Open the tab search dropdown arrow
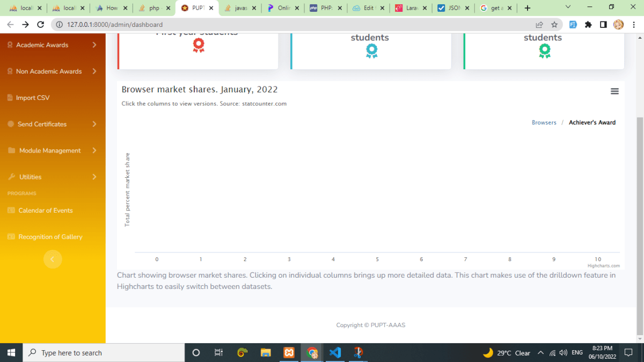 568,8
